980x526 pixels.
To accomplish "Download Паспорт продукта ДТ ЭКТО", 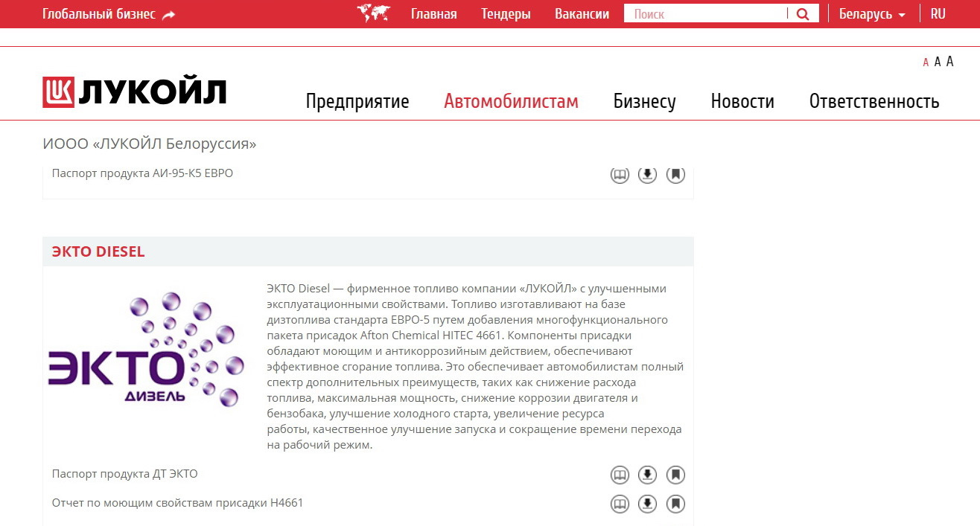I will tap(648, 475).
